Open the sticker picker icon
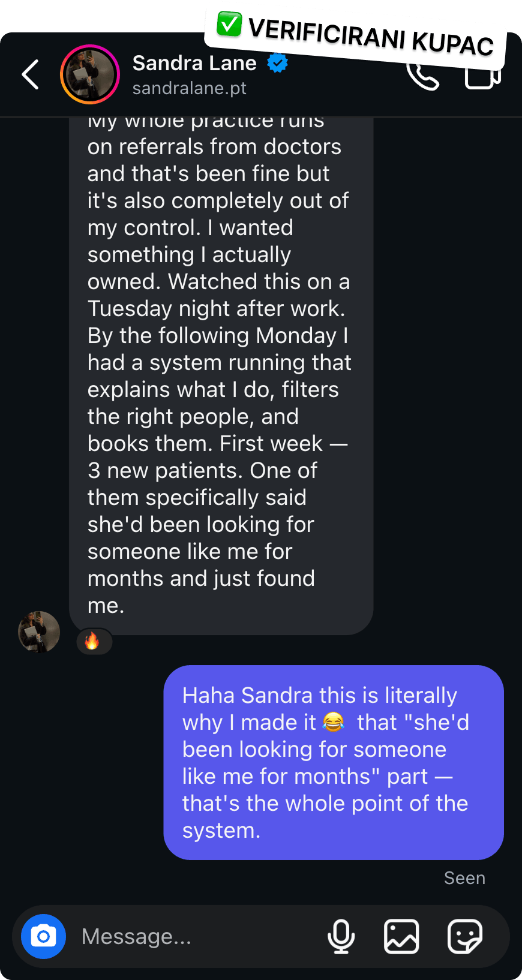This screenshot has height=980, width=522. 465,936
